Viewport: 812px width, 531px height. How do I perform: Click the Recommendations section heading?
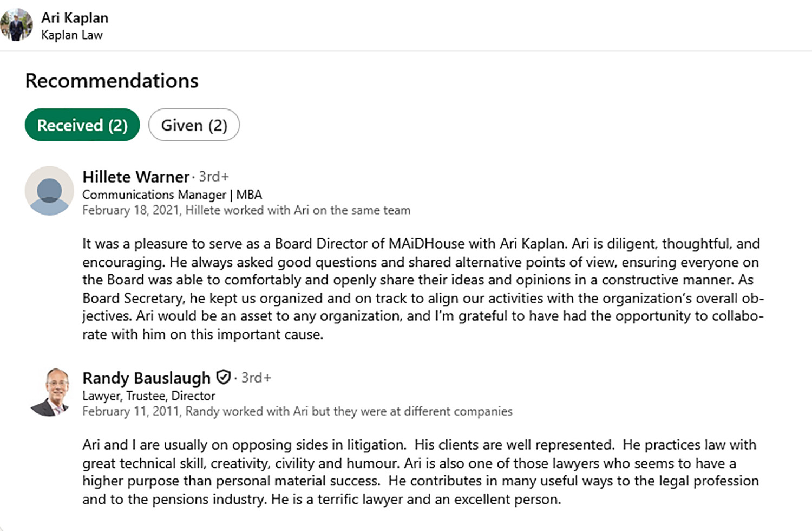coord(112,81)
